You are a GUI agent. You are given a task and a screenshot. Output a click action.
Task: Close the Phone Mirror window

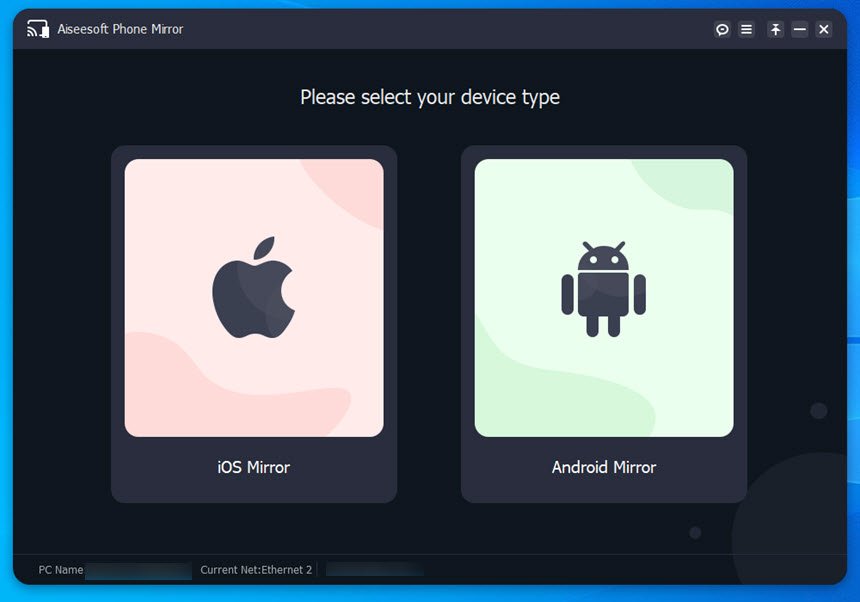(x=824, y=29)
